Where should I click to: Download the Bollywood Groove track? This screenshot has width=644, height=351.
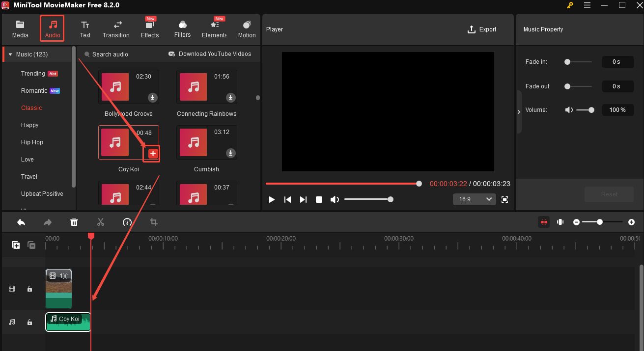(x=153, y=98)
